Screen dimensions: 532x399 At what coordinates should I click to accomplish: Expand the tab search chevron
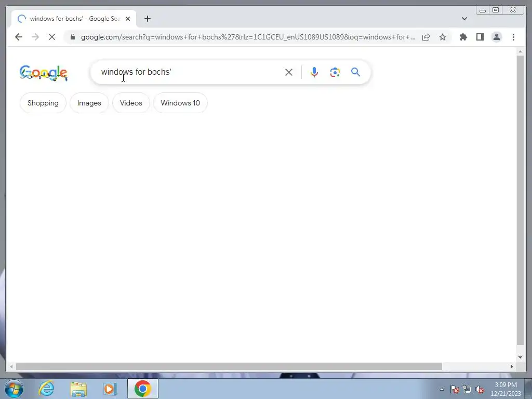(x=464, y=19)
